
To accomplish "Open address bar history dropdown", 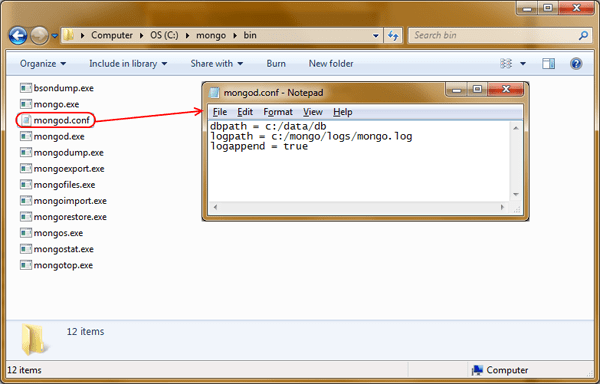I will [x=376, y=36].
